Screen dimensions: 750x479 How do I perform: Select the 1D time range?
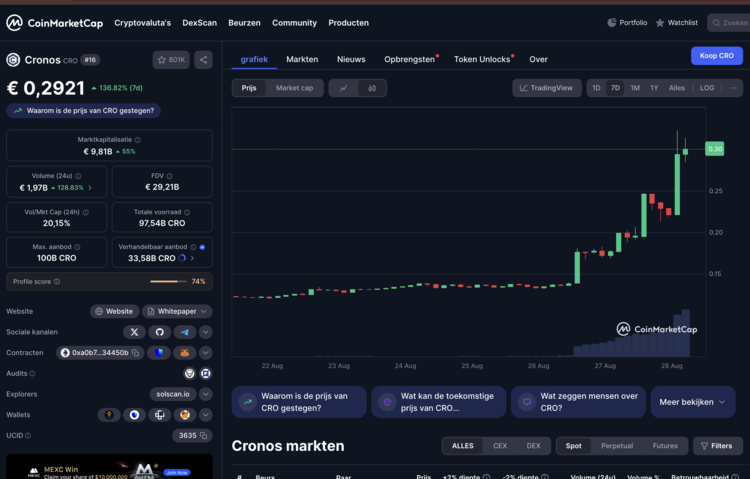[596, 88]
